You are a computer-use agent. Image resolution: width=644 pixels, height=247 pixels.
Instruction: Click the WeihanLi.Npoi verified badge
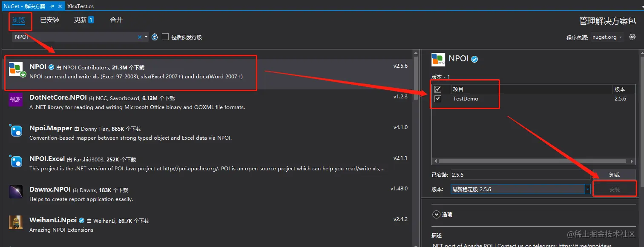[x=82, y=221]
